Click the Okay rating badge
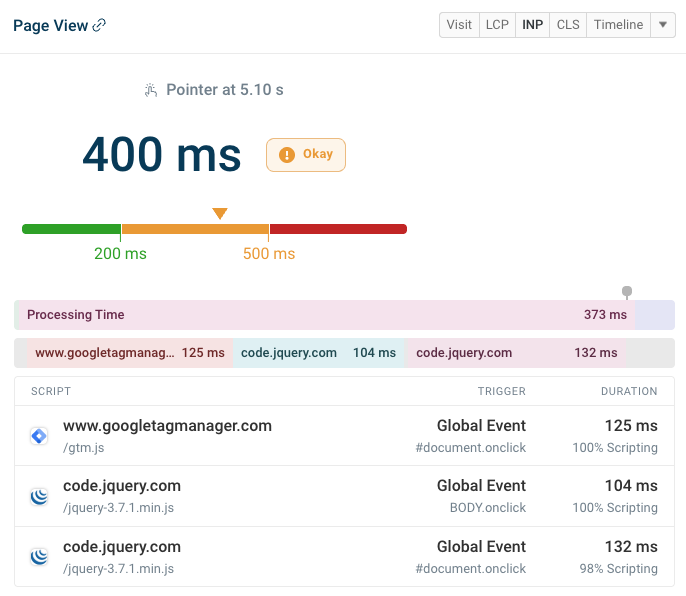 306,155
